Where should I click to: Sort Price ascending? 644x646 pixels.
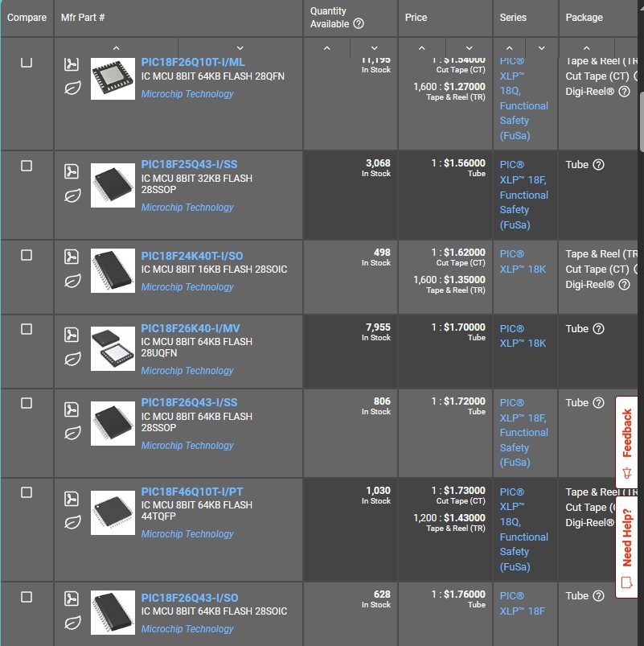421,48
